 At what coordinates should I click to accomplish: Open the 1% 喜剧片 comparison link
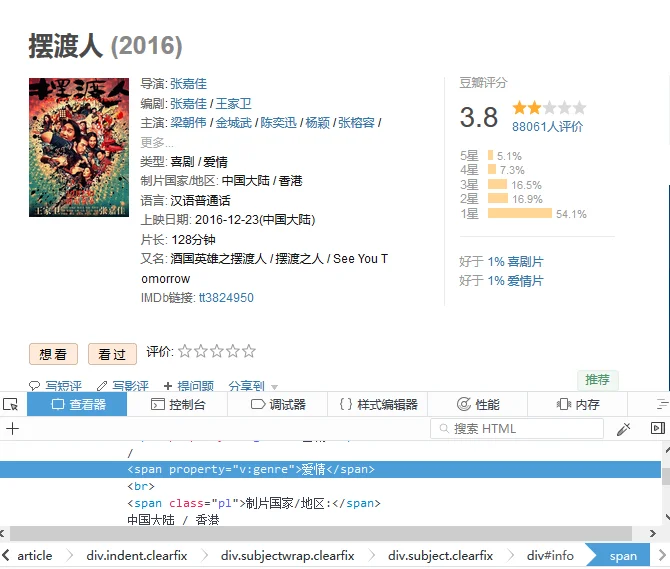click(516, 261)
